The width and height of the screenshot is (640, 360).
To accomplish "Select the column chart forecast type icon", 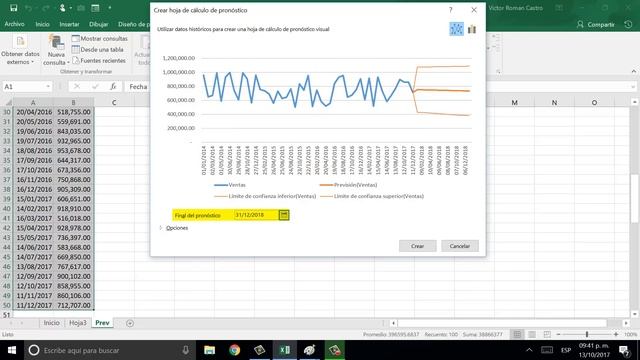I will pyautogui.click(x=472, y=29).
